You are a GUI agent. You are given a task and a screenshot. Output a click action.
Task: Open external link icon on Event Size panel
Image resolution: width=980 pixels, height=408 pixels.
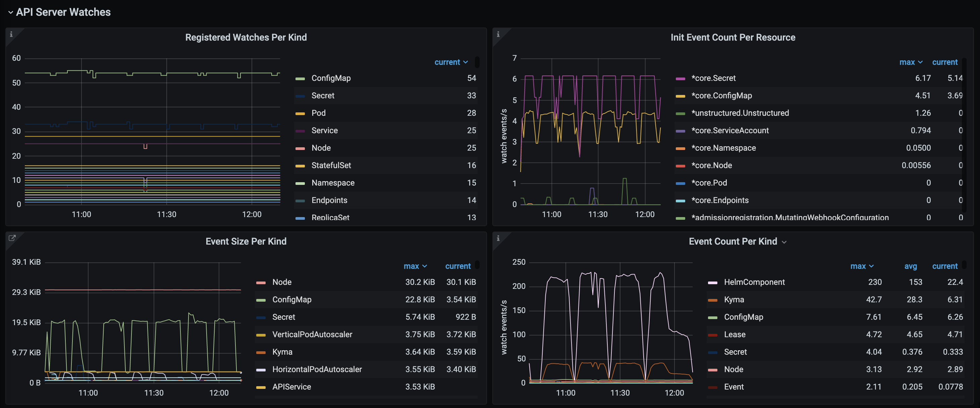coord(12,238)
